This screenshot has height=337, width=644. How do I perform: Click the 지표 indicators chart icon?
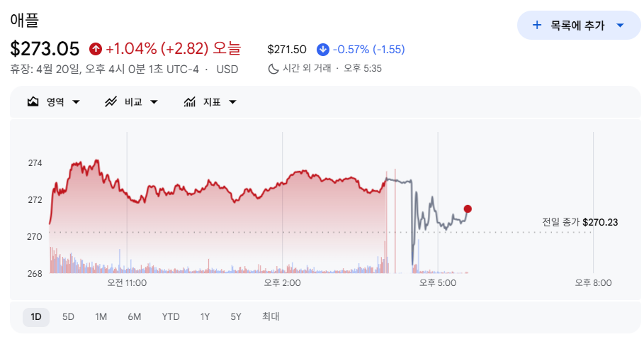[189, 101]
